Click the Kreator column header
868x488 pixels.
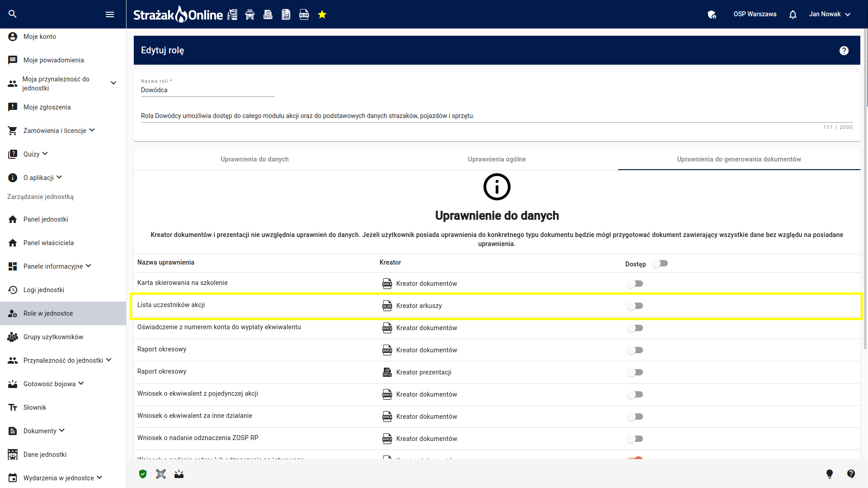pos(390,262)
